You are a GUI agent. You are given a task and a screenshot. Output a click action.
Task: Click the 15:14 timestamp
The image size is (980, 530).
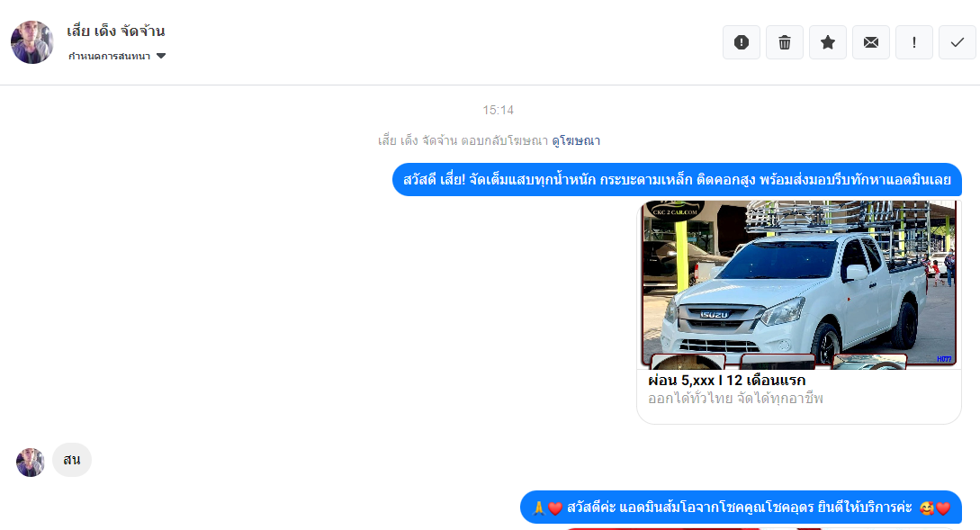click(499, 110)
